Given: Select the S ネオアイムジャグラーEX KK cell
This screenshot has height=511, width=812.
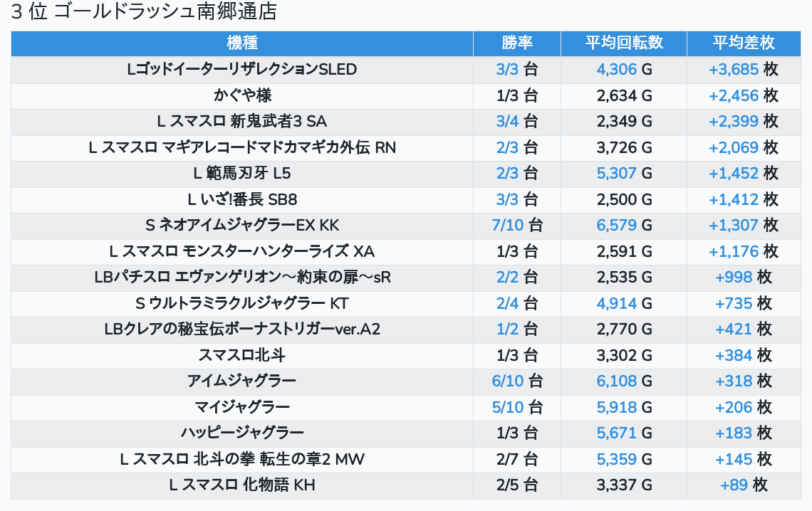Looking at the screenshot, I should pyautogui.click(x=242, y=226).
